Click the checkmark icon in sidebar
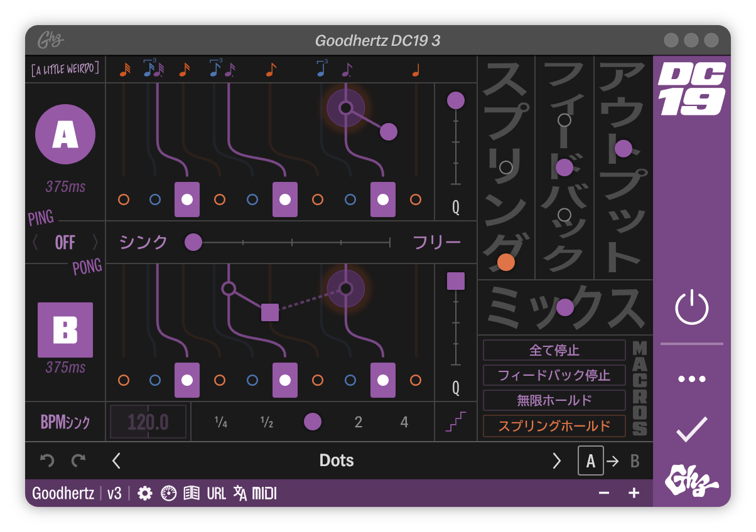 691,430
